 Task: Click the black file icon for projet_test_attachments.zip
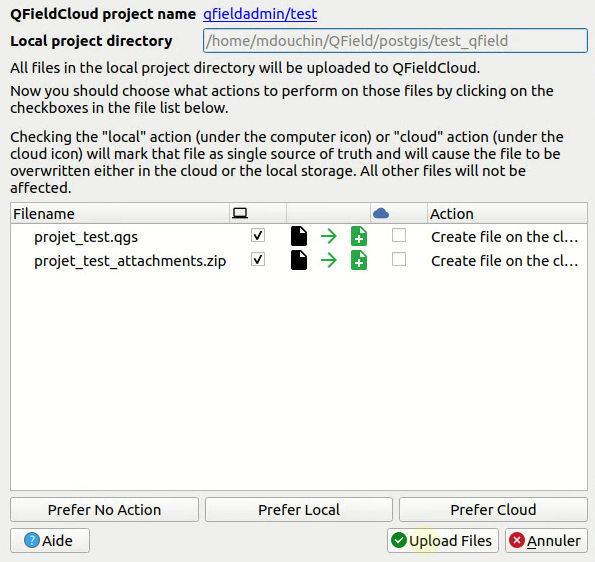(299, 260)
